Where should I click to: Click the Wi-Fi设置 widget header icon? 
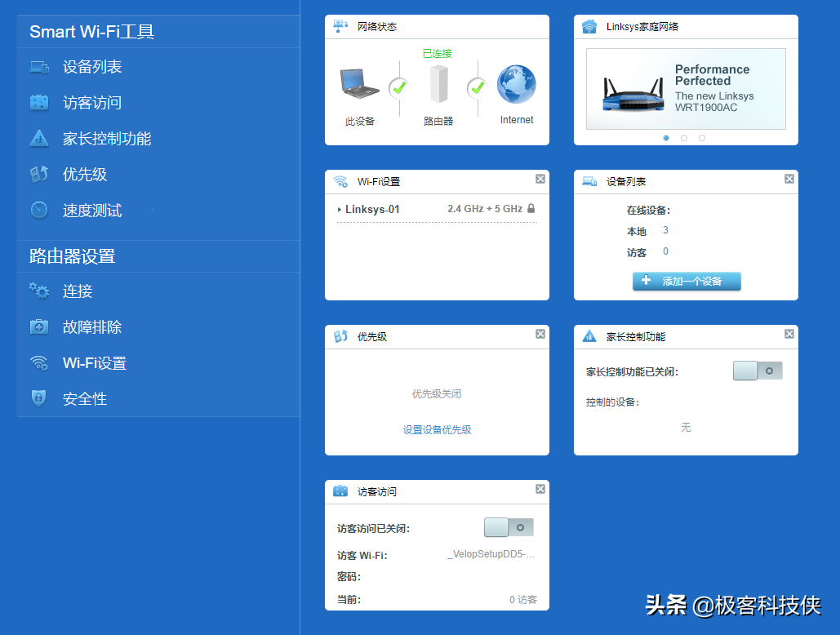click(340, 181)
